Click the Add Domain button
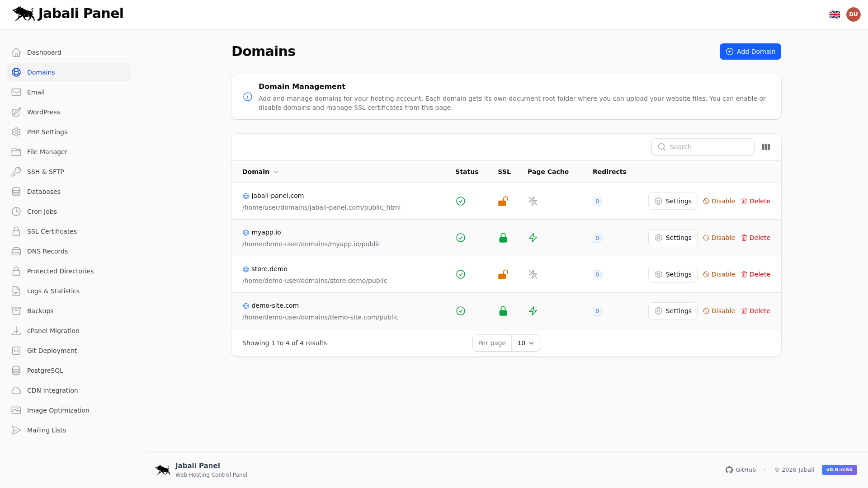 tap(750, 52)
